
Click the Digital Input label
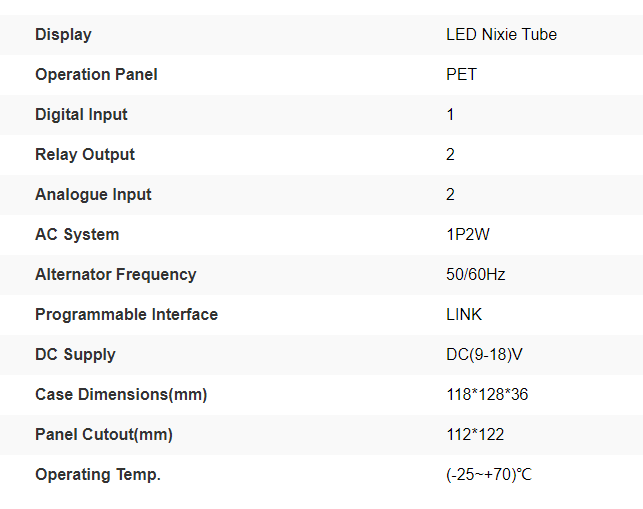[81, 114]
